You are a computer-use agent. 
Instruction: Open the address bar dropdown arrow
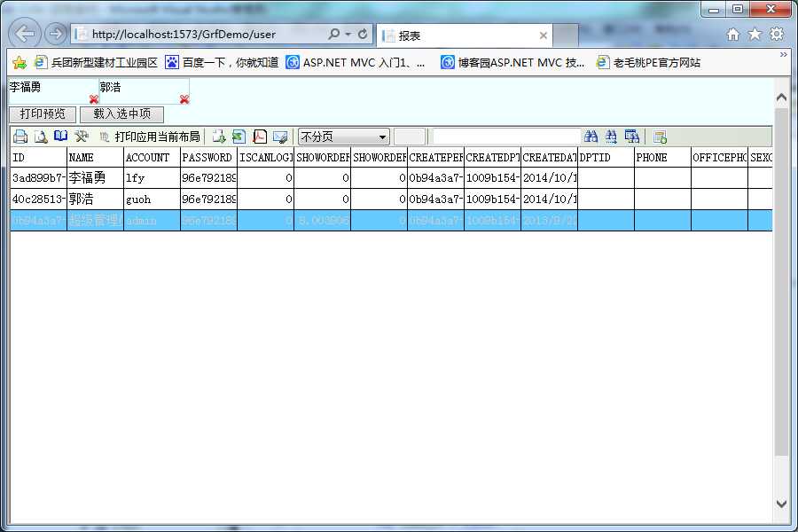pyautogui.click(x=348, y=34)
